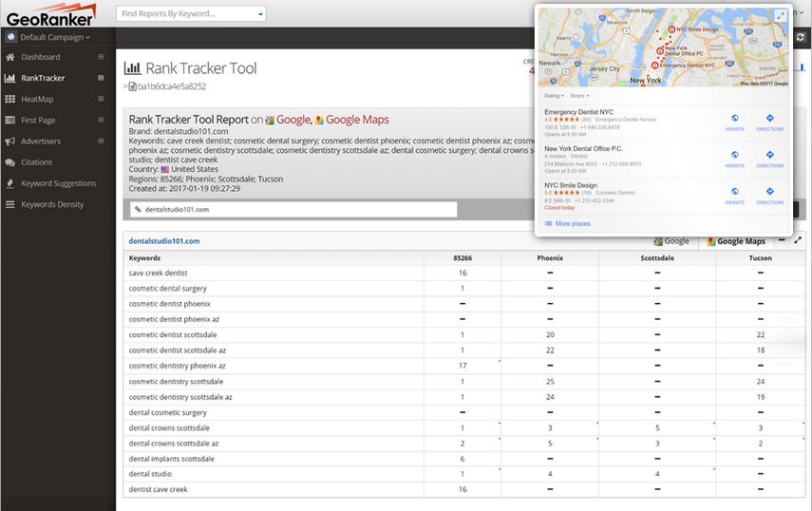Click the 85266 column header
Screen dimensions: 812x511
[x=463, y=257]
